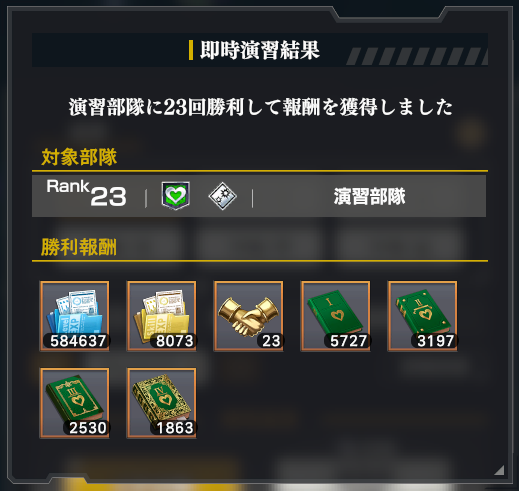The width and height of the screenshot is (519, 491).
Task: Click the ornate gold book IV reward
Action: [161, 403]
